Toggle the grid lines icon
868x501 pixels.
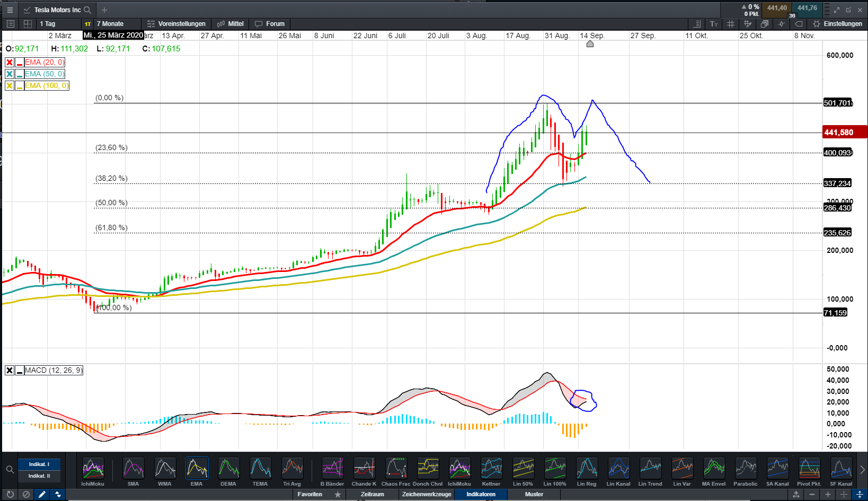(731, 24)
